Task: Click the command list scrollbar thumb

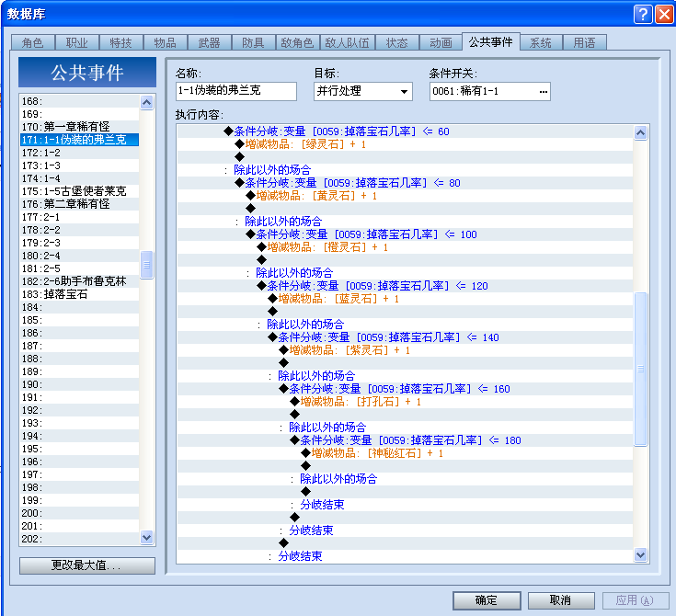Action: [x=641, y=369]
